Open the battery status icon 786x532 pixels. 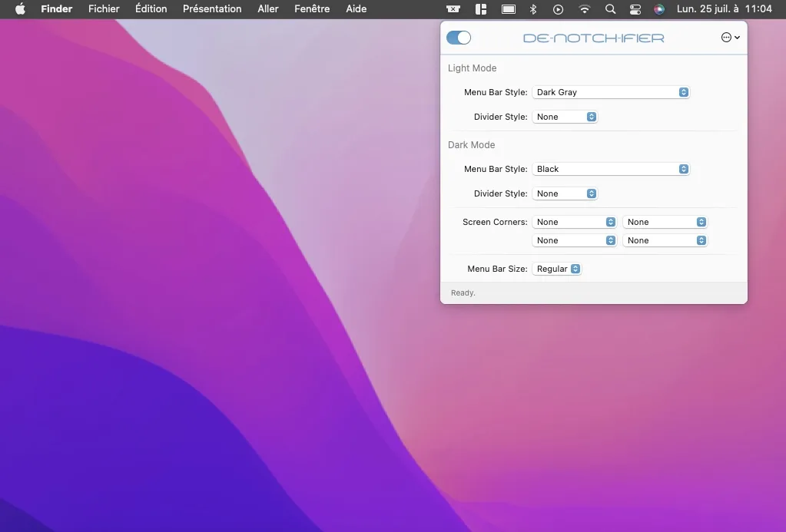pyautogui.click(x=509, y=9)
